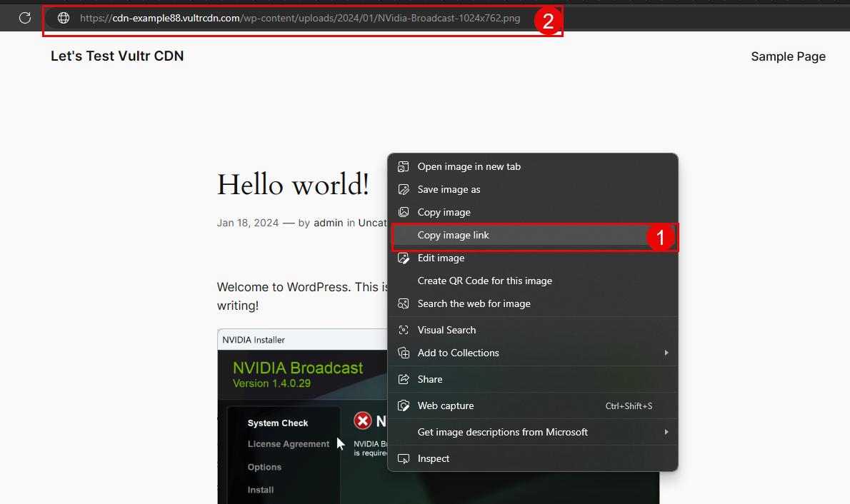Screen dimensions: 850x504
Task: Click the NVIDIA Broadcast heading text
Action: [298, 368]
